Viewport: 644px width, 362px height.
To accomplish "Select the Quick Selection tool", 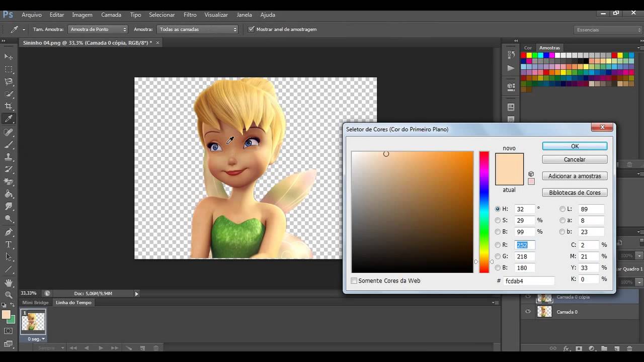I will coord(9,94).
